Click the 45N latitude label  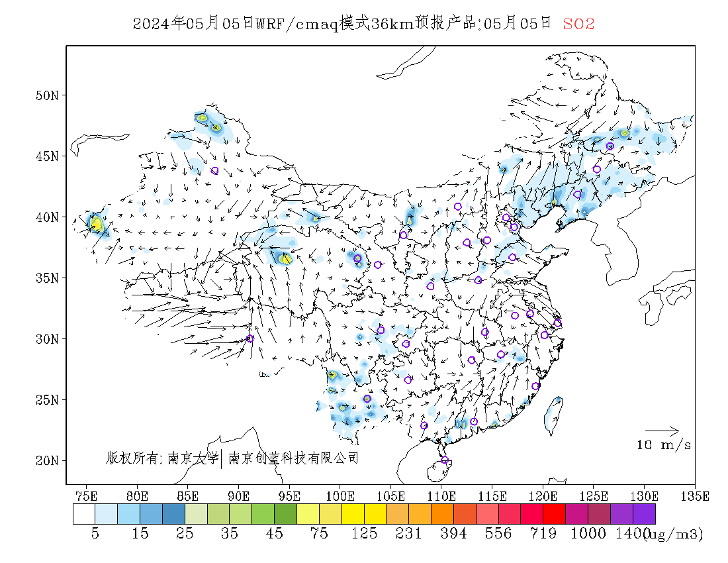pos(48,156)
